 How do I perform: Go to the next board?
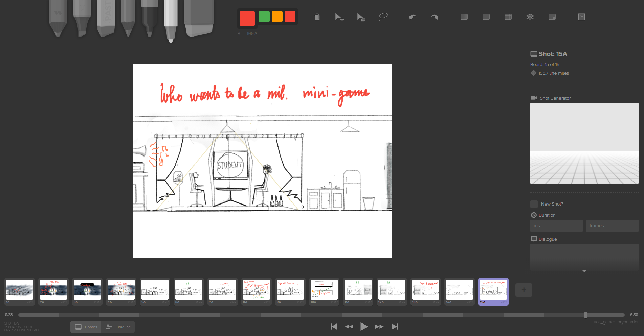click(x=379, y=327)
